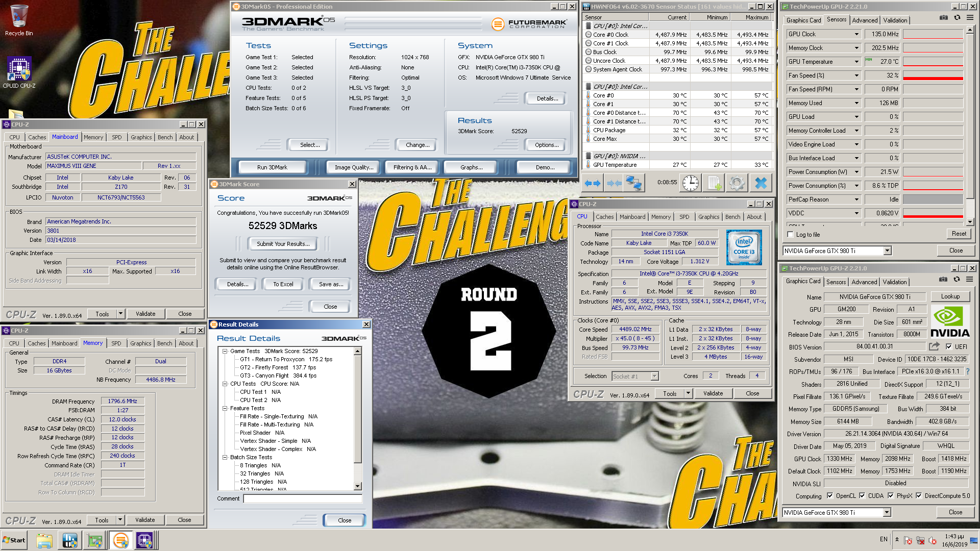The image size is (980, 551).
Task: Click Reset button in GPU-Z Sensors
Action: pyautogui.click(x=959, y=234)
